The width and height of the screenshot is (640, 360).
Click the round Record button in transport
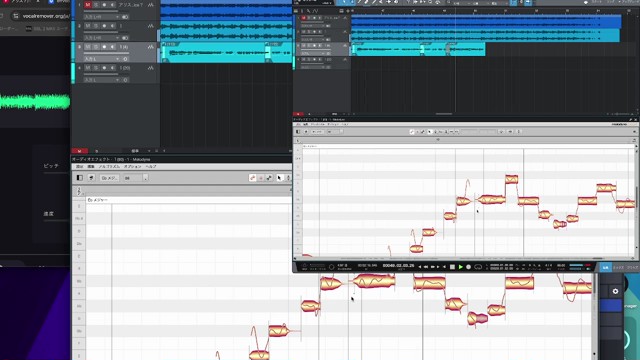coord(469,267)
